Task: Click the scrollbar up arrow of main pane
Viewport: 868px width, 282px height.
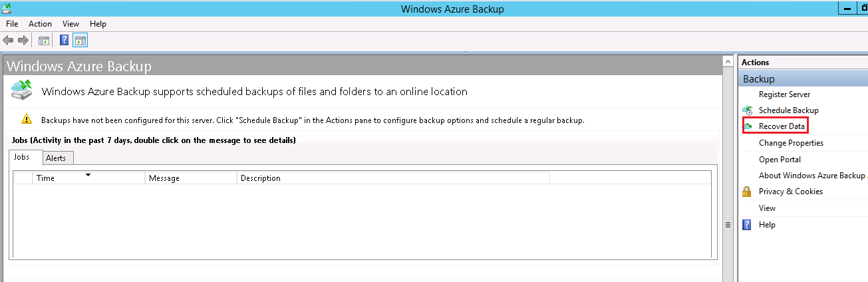Action: point(728,62)
